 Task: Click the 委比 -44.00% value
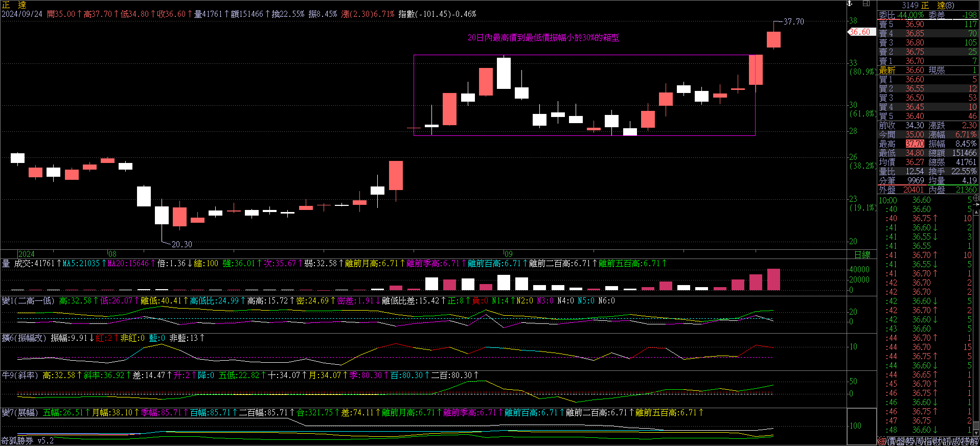click(910, 15)
